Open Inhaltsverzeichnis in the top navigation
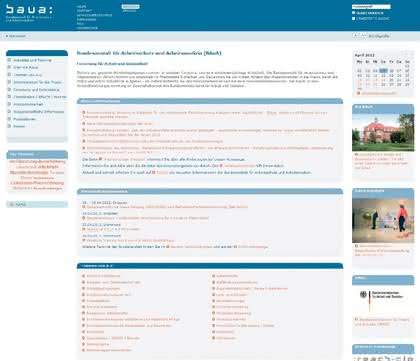 coord(94,15)
